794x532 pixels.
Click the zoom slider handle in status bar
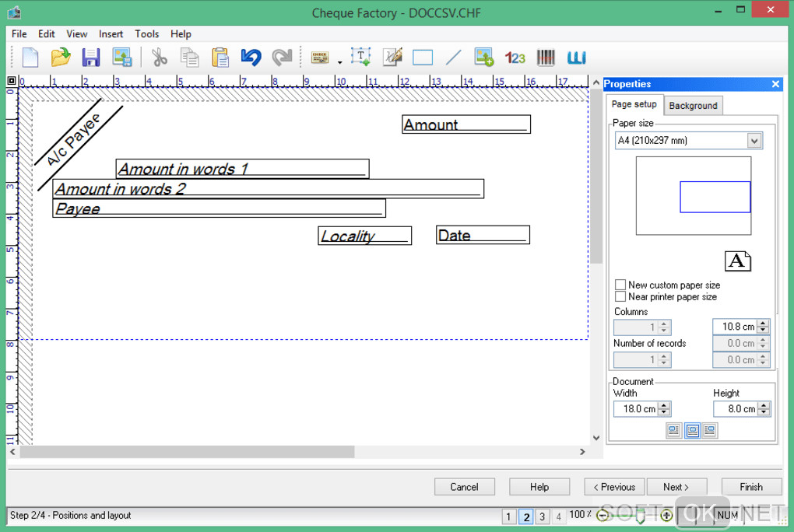(x=640, y=516)
